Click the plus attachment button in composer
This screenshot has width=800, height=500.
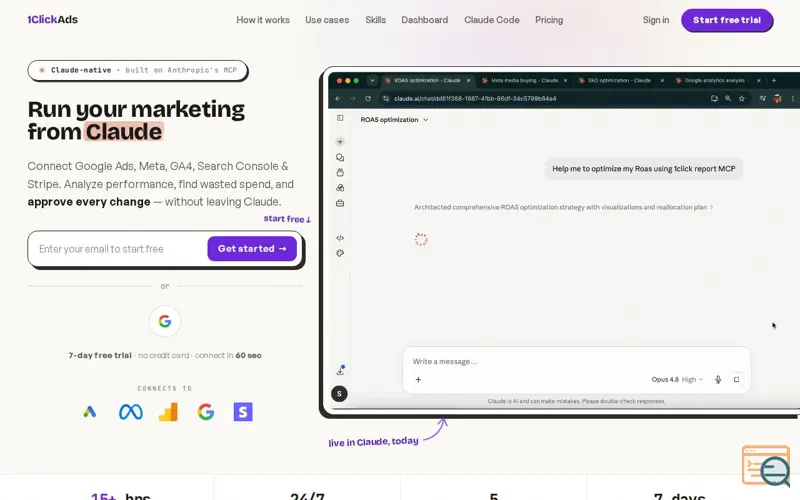tap(418, 380)
